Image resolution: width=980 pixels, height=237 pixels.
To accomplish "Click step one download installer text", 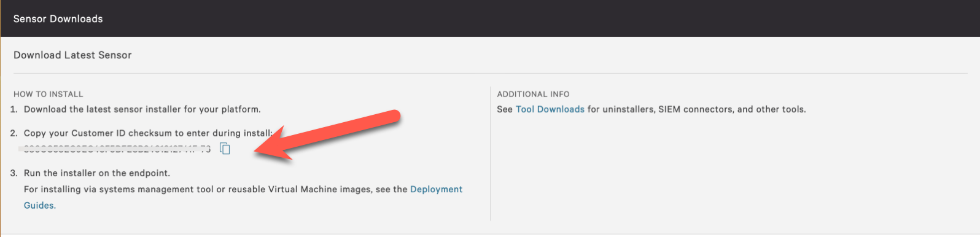I will coord(142,109).
